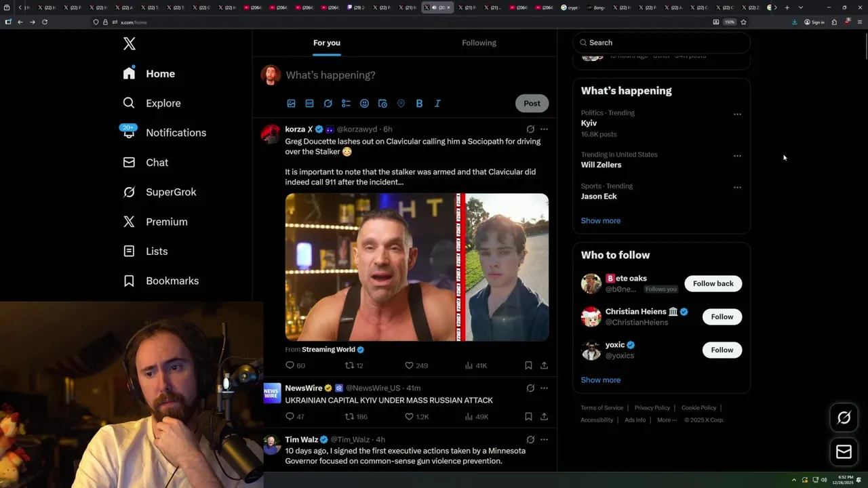868x488 pixels.
Task: Open the Home page in the sidebar
Action: 149,73
